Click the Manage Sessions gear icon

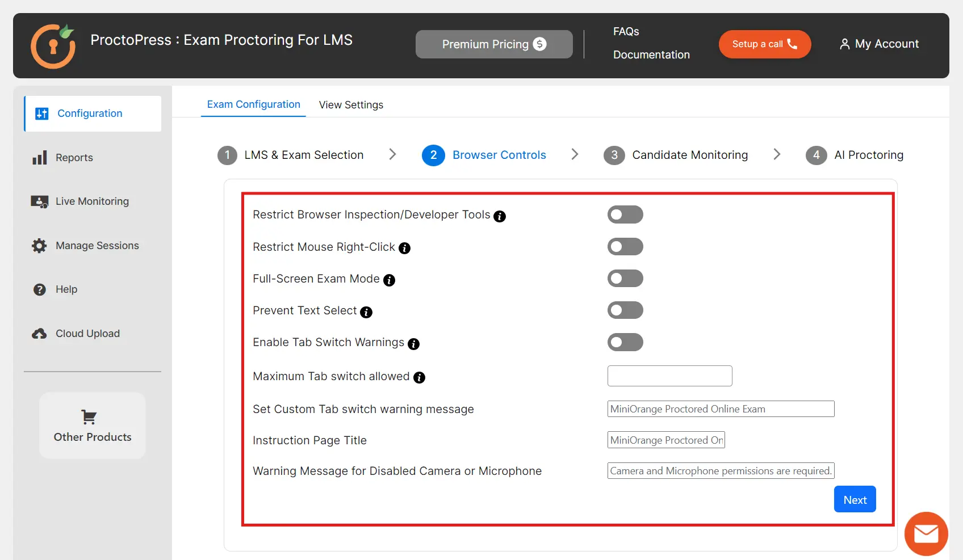[x=39, y=246]
